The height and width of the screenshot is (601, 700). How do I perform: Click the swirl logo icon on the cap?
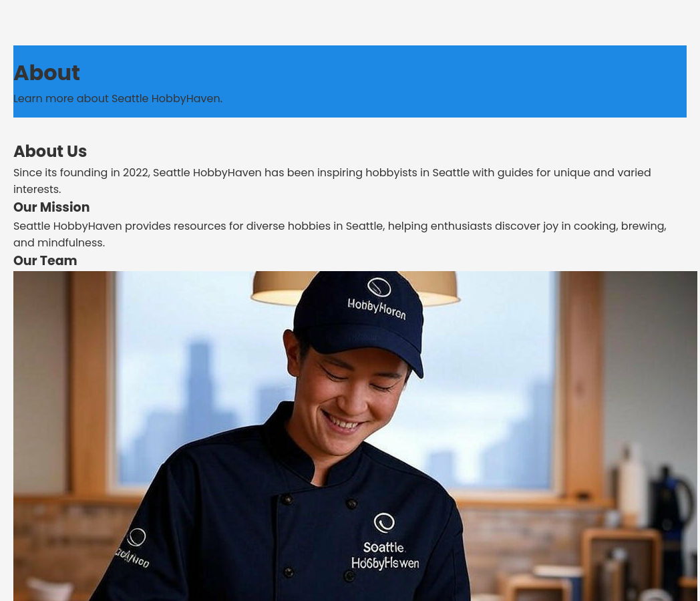tap(379, 287)
